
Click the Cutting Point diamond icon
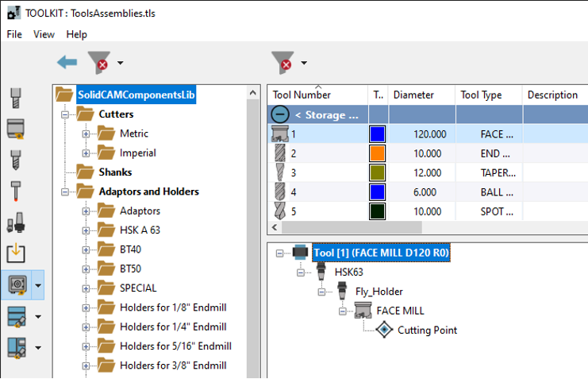tap(384, 330)
